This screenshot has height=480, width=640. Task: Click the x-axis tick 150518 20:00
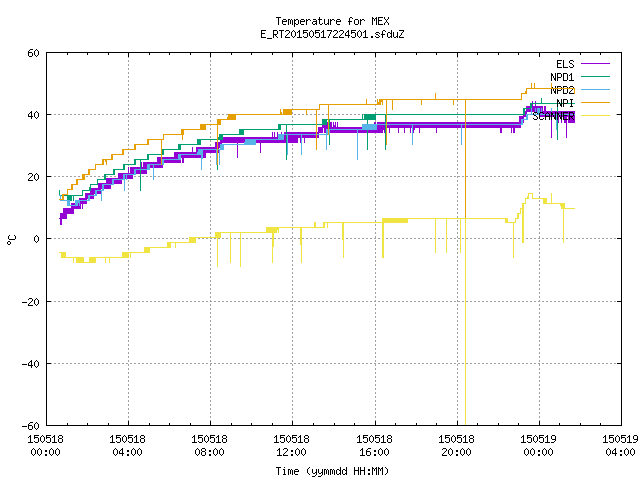tap(456, 446)
